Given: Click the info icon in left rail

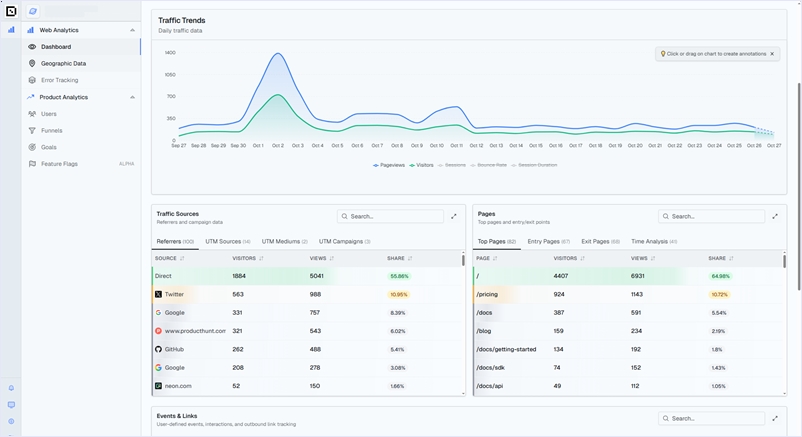Looking at the screenshot, I should tap(11, 421).
